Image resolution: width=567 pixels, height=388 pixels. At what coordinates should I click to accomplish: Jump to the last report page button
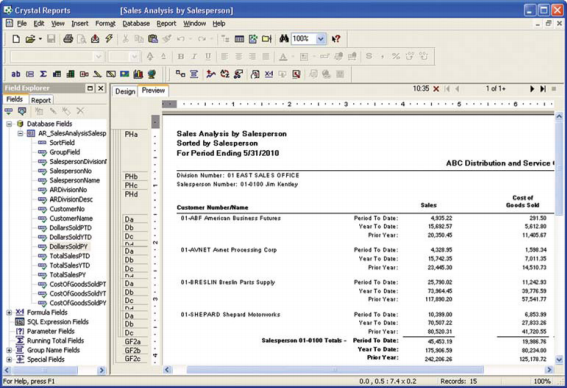(543, 89)
